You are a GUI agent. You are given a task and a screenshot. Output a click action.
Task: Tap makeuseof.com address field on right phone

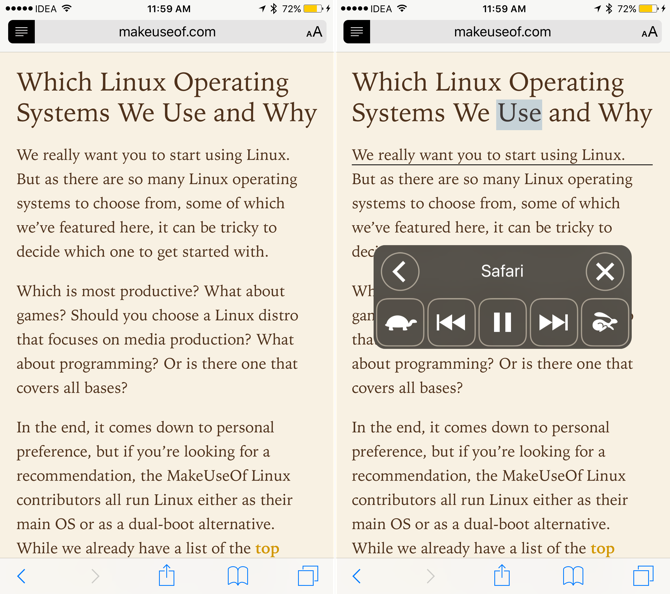[x=503, y=32]
